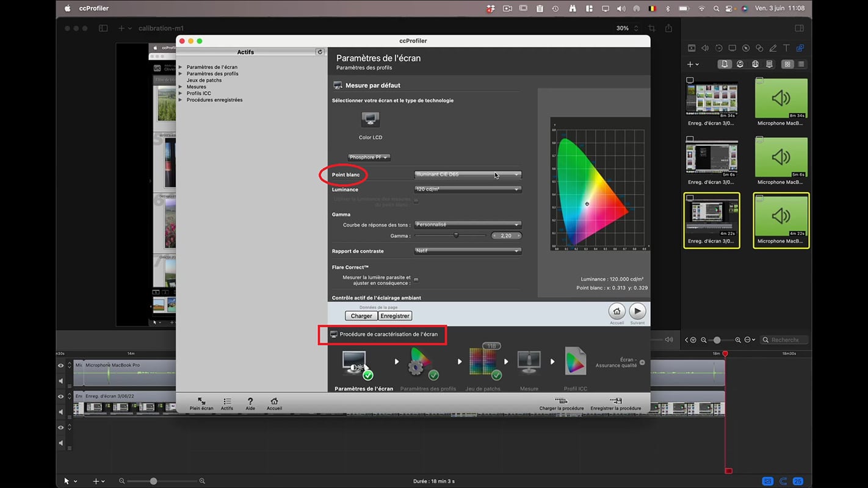Select the Profil ICC workflow step

click(576, 369)
